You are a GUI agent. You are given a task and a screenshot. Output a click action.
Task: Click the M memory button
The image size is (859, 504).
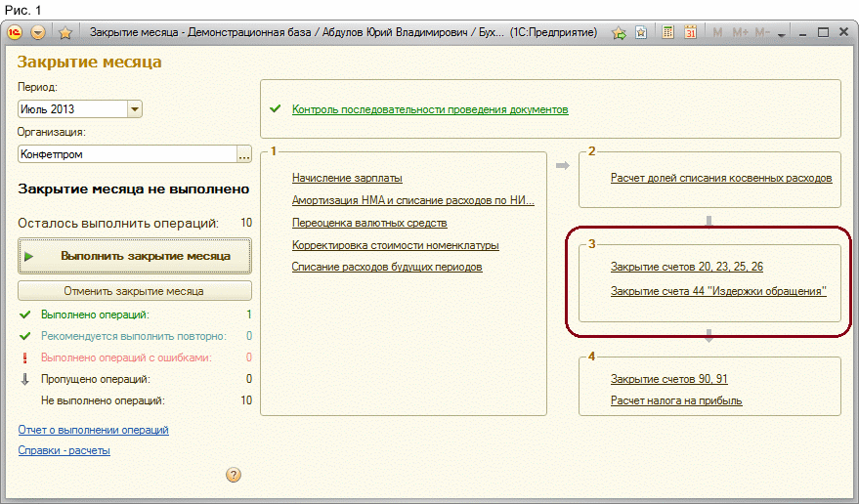click(717, 33)
